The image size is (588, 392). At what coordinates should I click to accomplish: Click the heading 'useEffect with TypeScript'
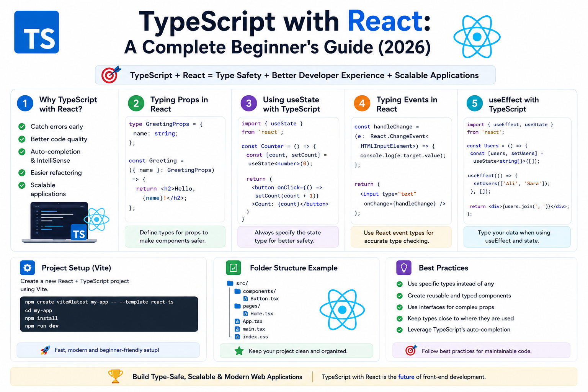point(514,104)
